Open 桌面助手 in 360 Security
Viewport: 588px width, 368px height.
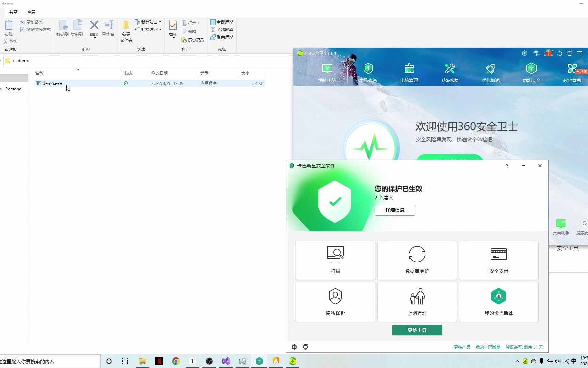point(561,227)
